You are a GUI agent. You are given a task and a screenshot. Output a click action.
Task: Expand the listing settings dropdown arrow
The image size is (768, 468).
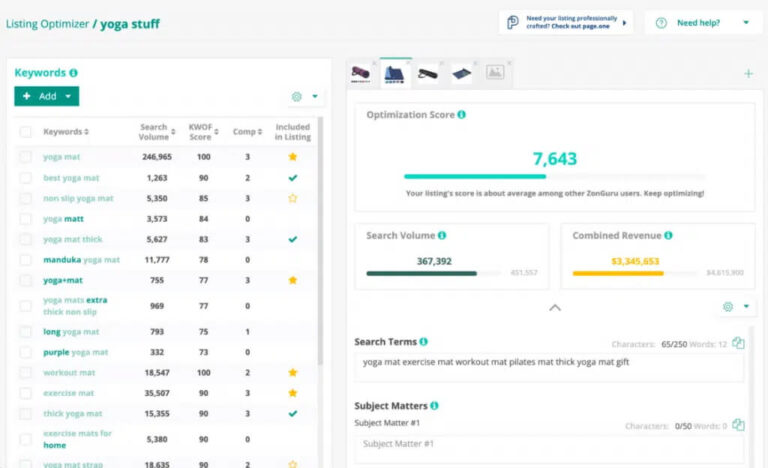point(746,306)
